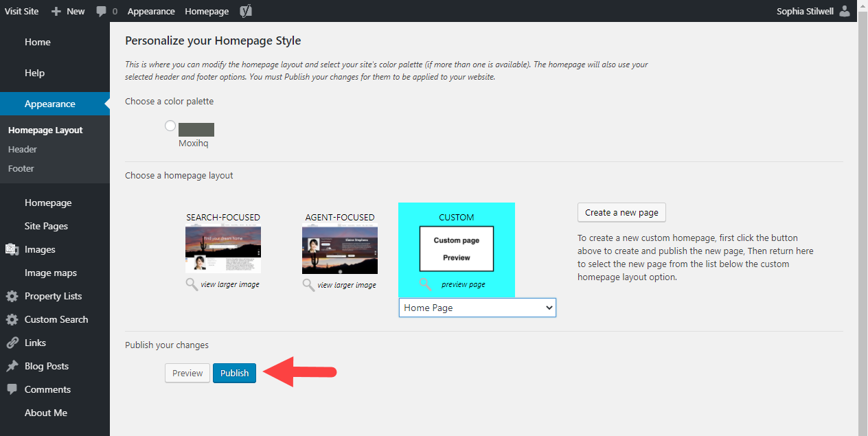The width and height of the screenshot is (868, 436).
Task: Click the preview page link under Custom
Action: click(x=463, y=284)
